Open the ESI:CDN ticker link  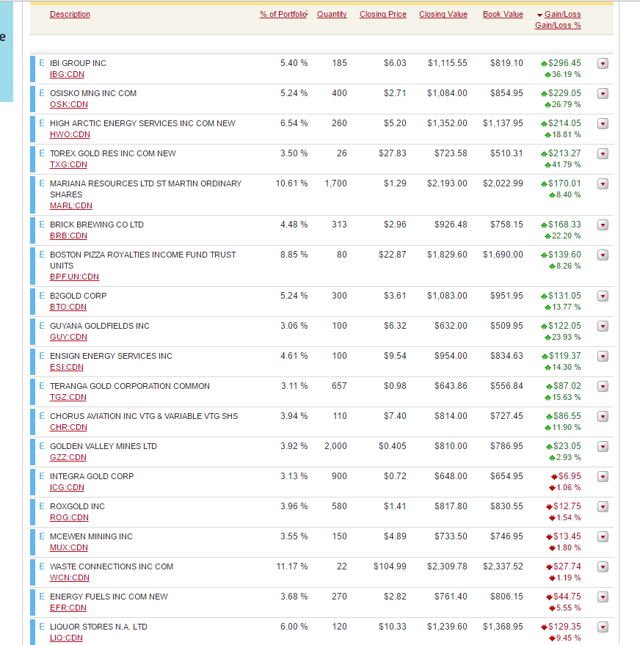(x=66, y=367)
